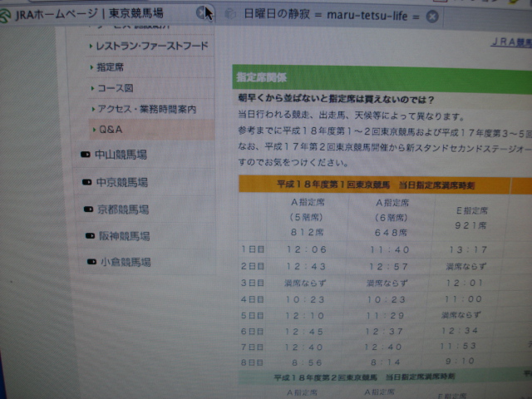
Task: Click the 指定席関係 green section header
Action: point(263,77)
